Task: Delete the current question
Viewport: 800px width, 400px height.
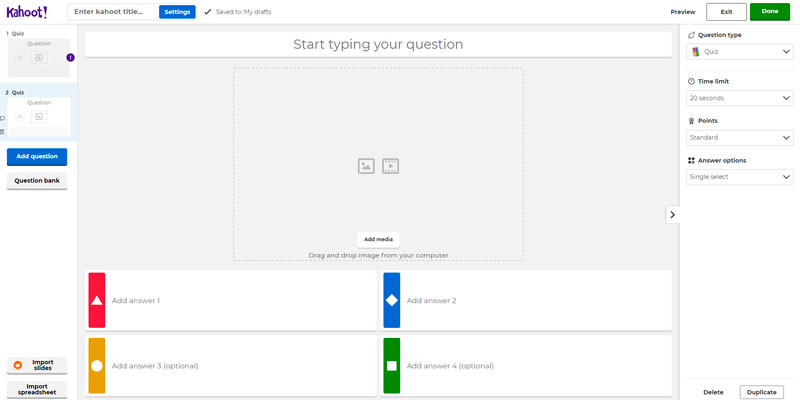Action: pos(713,392)
